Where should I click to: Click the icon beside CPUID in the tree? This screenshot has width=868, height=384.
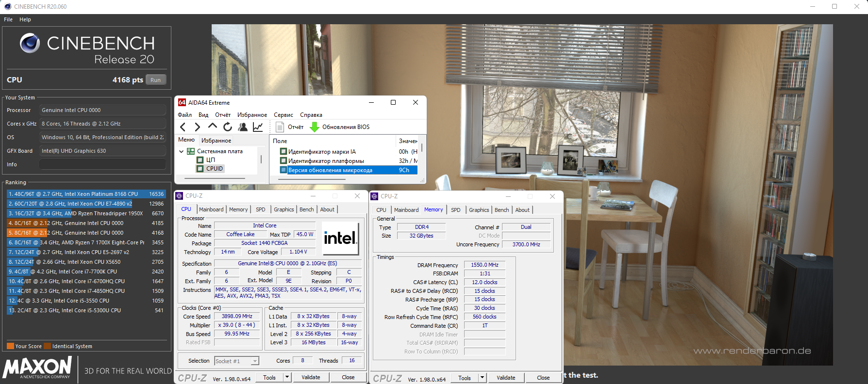click(200, 169)
